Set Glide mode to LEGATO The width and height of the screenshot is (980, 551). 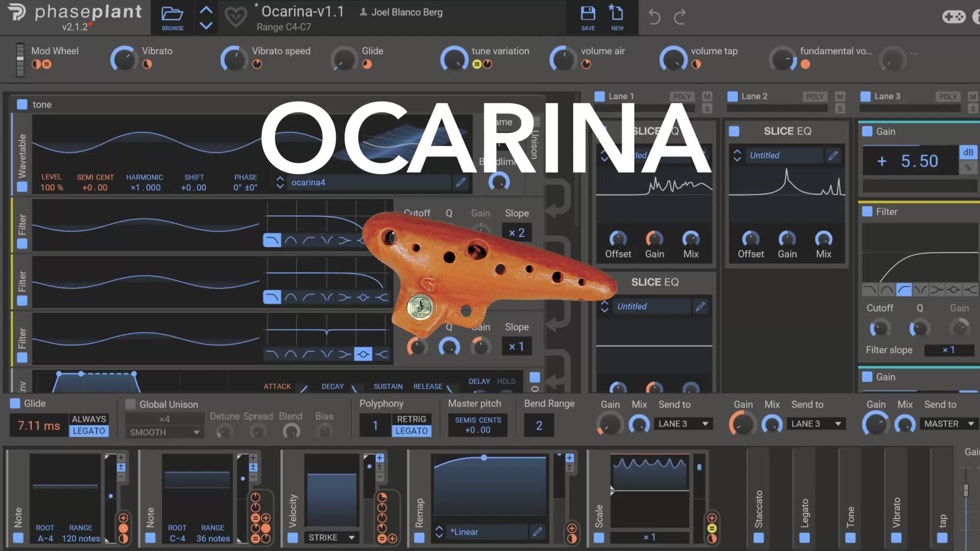(89, 431)
